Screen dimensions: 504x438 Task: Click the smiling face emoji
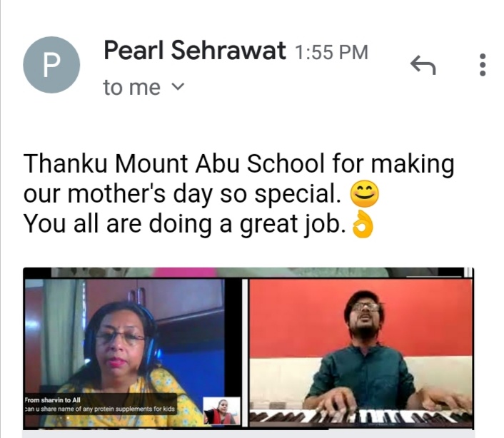point(364,193)
